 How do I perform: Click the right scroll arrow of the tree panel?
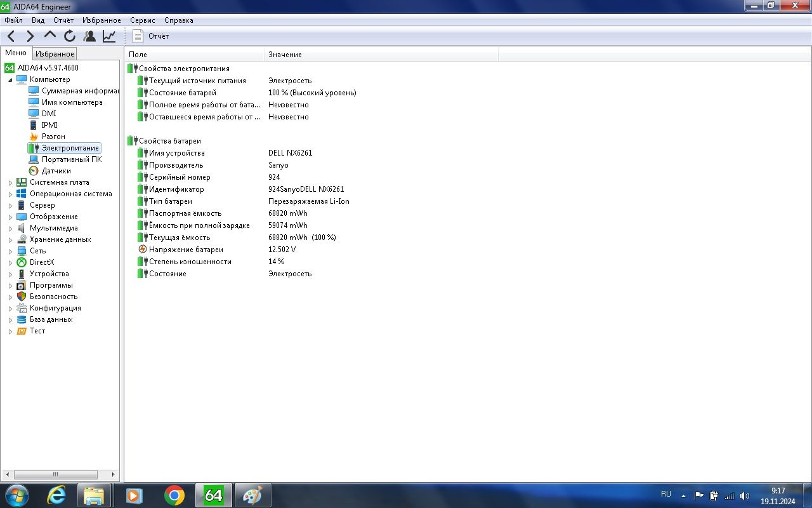click(x=114, y=474)
